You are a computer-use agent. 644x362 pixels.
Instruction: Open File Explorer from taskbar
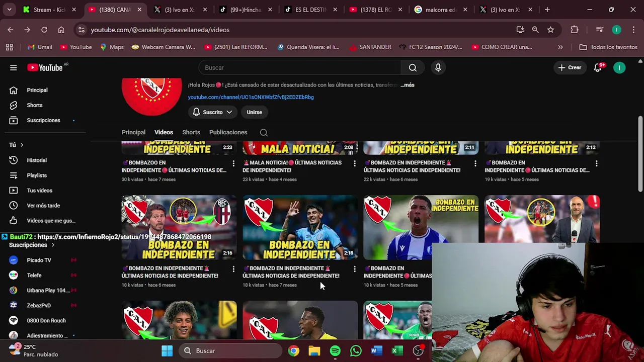click(314, 351)
